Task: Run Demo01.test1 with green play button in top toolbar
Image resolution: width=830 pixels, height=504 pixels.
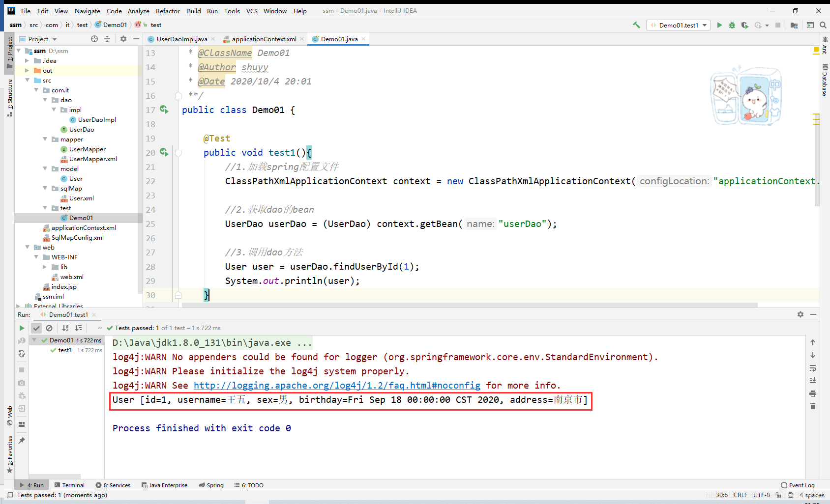Action: 719,25
